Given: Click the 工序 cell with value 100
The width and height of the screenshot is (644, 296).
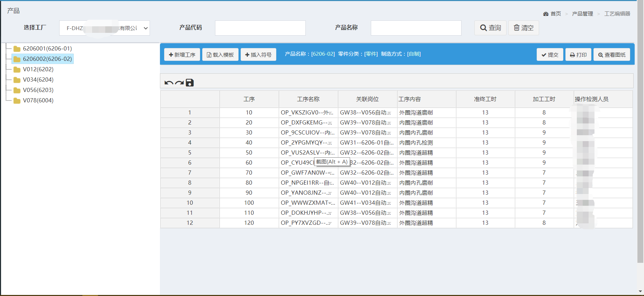Looking at the screenshot, I should [249, 203].
